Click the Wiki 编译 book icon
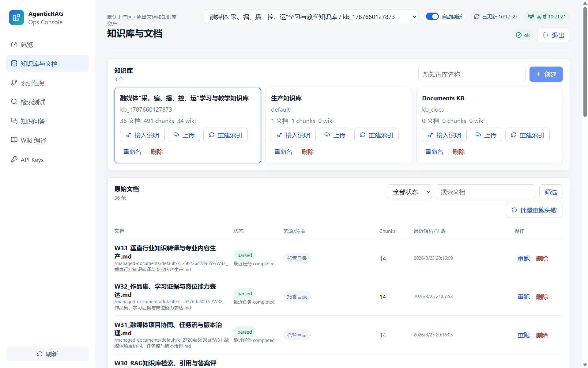The height and width of the screenshot is (368, 588). click(14, 140)
